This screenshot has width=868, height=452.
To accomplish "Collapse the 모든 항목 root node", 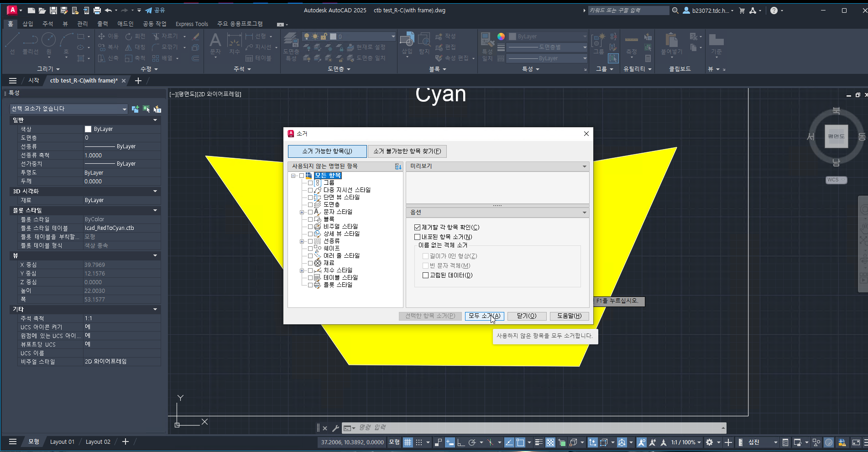I will pos(293,176).
